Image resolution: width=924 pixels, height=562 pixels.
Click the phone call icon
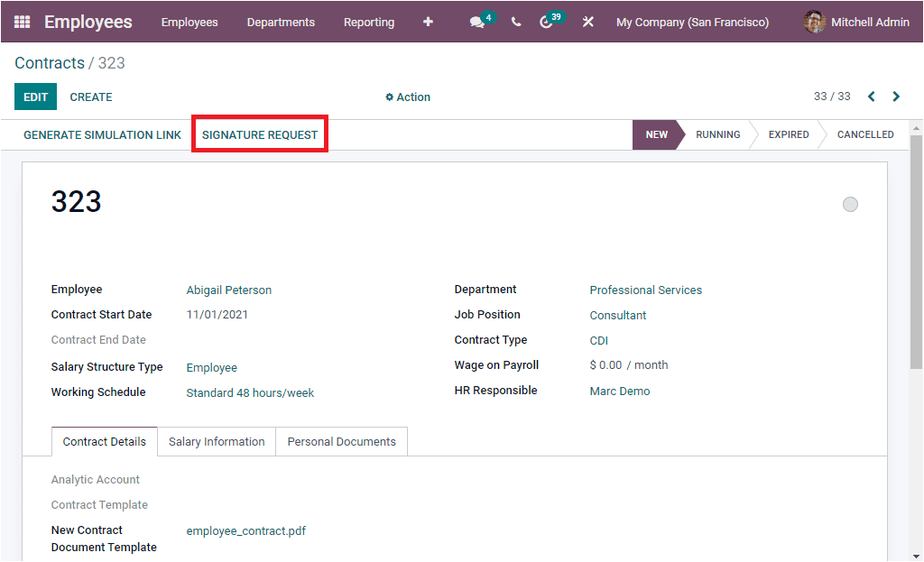[x=515, y=22]
